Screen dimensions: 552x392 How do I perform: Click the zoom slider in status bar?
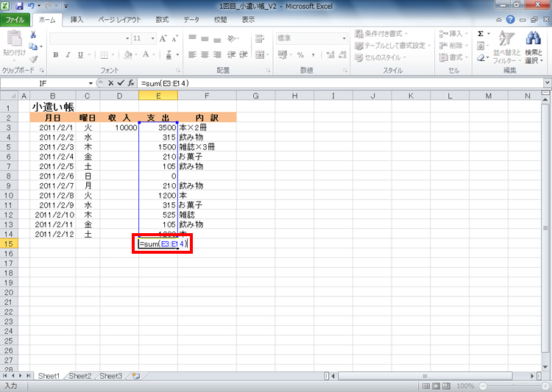[x=514, y=386]
